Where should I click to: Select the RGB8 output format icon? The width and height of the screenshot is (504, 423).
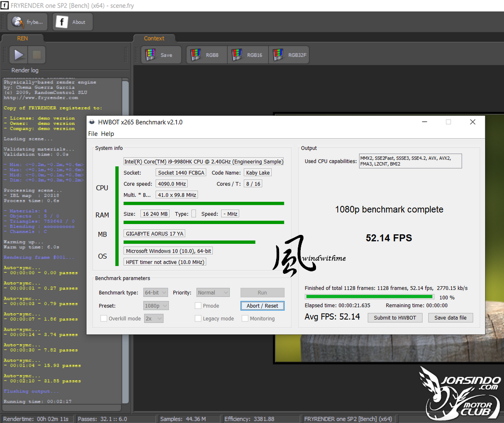(x=207, y=55)
